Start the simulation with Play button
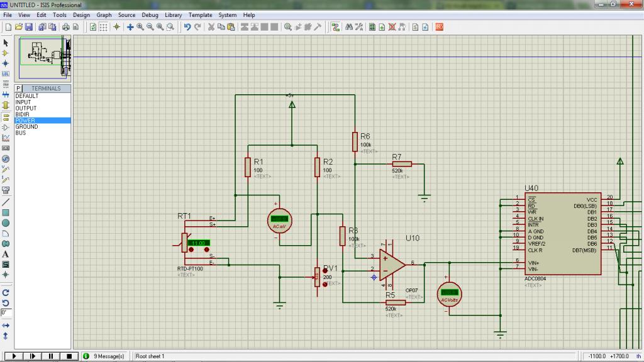Image resolution: width=644 pixels, height=362 pixels. pyautogui.click(x=13, y=356)
